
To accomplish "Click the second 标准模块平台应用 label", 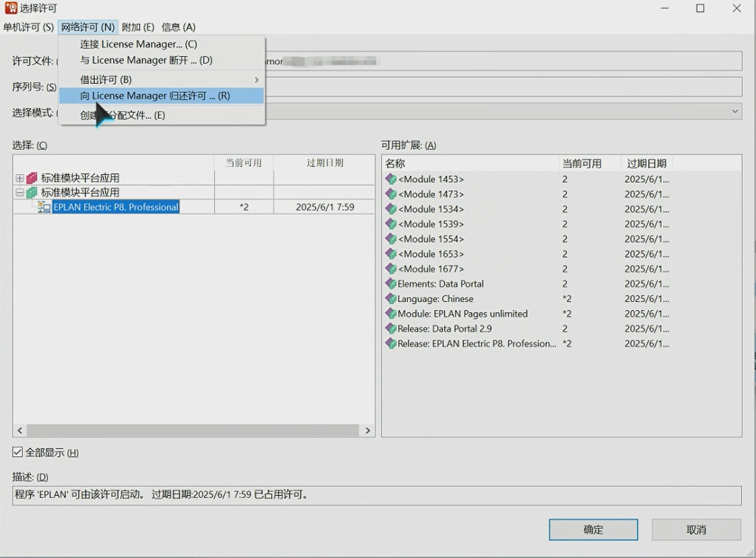I will tap(80, 192).
